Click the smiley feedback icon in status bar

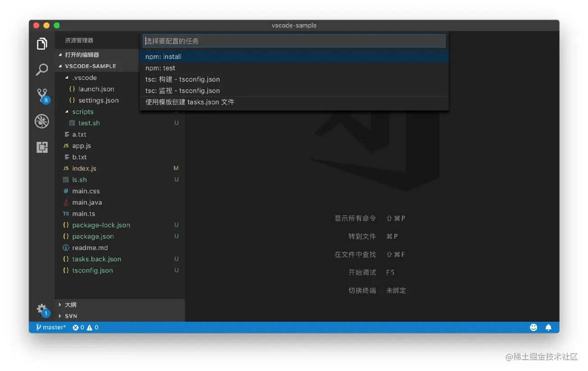[533, 327]
